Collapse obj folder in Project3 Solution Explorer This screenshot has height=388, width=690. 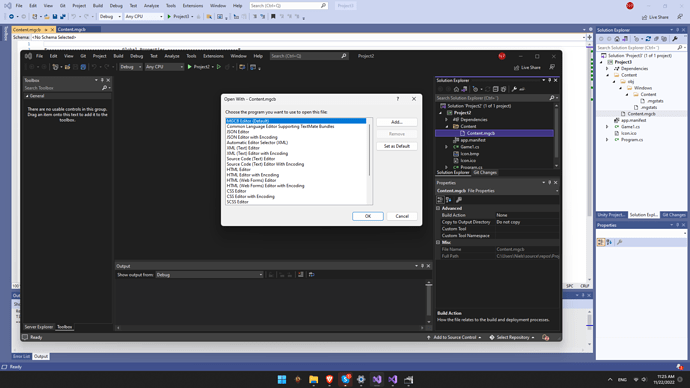coord(614,81)
